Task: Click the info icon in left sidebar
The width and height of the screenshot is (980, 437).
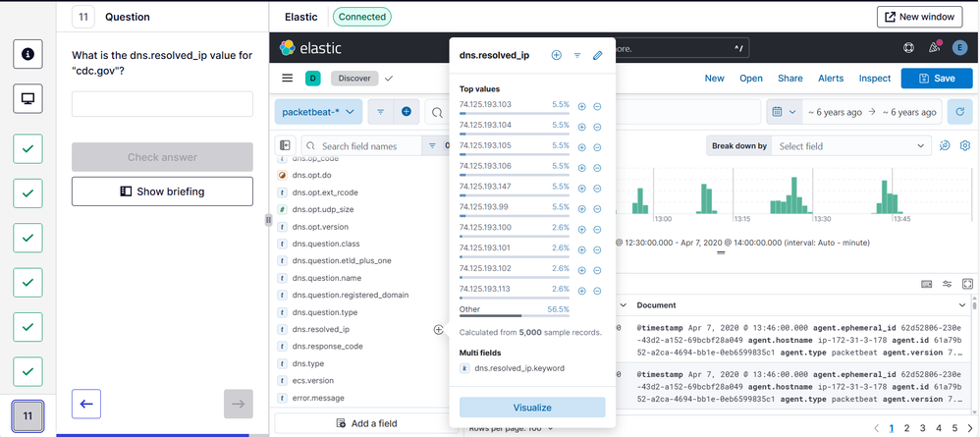Action: [27, 55]
